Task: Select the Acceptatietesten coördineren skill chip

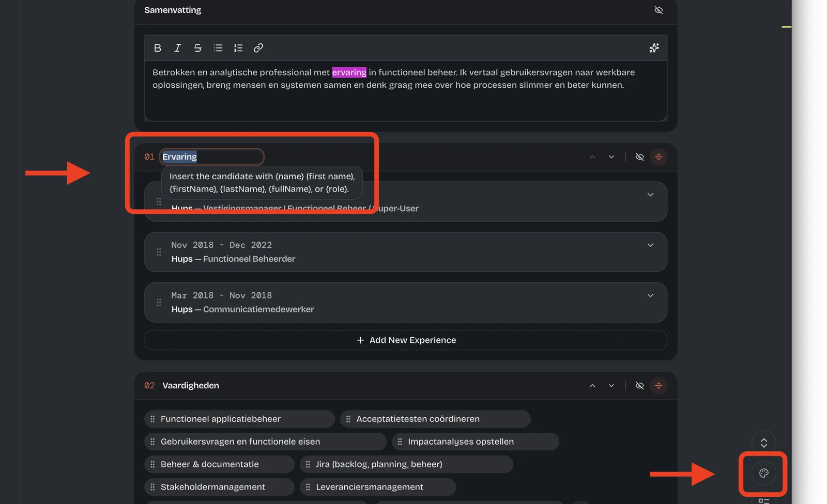Action: (x=435, y=419)
